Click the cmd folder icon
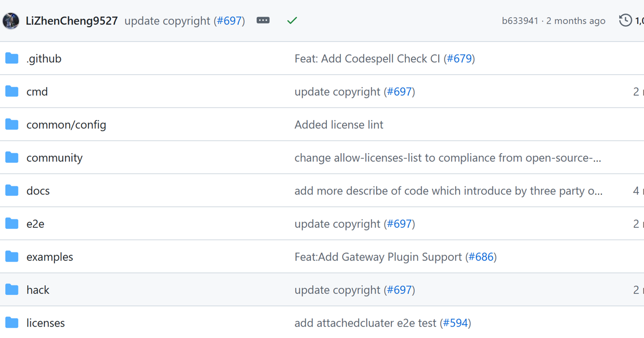644x338 pixels. tap(12, 92)
